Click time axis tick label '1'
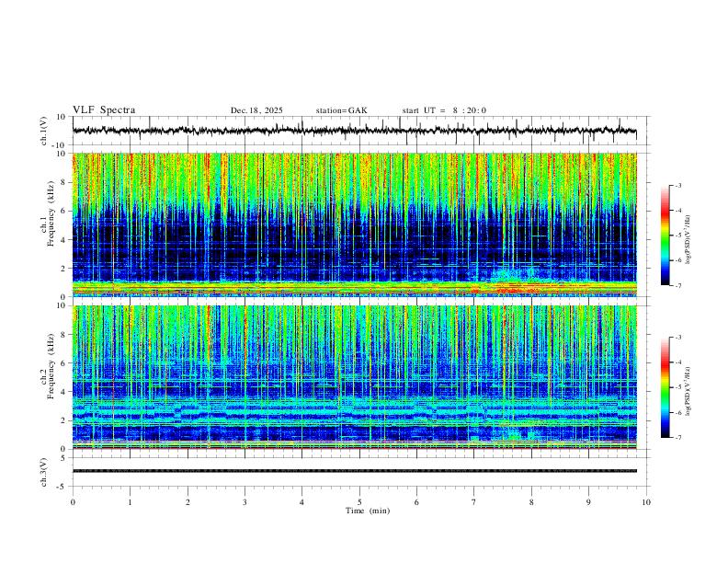The height and width of the screenshot is (563, 728). pyautogui.click(x=130, y=502)
